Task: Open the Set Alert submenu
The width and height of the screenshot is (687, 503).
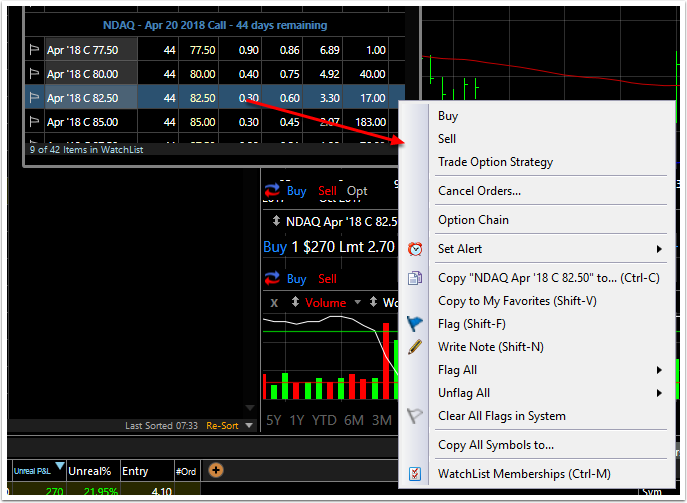Action: [x=460, y=249]
